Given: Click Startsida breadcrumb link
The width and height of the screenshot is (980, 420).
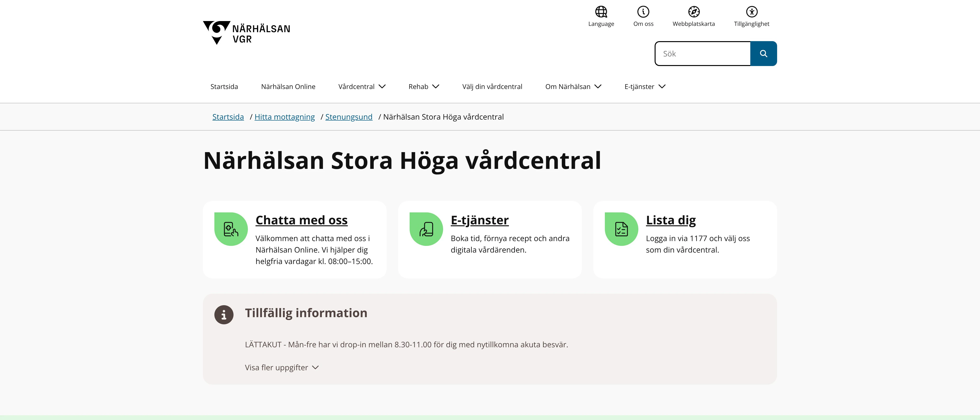Looking at the screenshot, I should 228,117.
